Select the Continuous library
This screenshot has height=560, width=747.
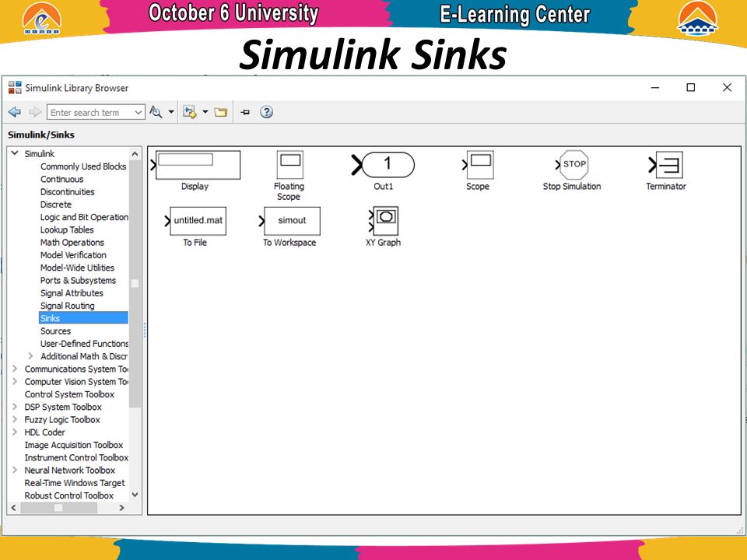(x=62, y=179)
